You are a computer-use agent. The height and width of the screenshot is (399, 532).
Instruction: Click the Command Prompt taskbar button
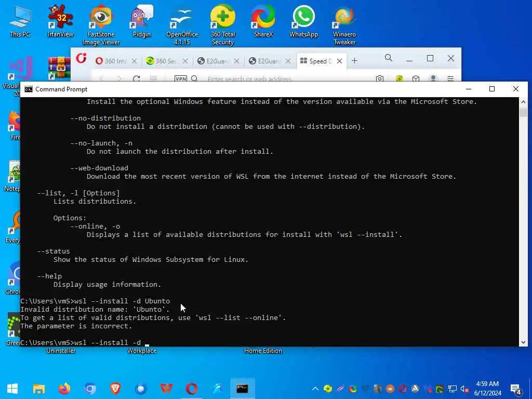click(242, 389)
